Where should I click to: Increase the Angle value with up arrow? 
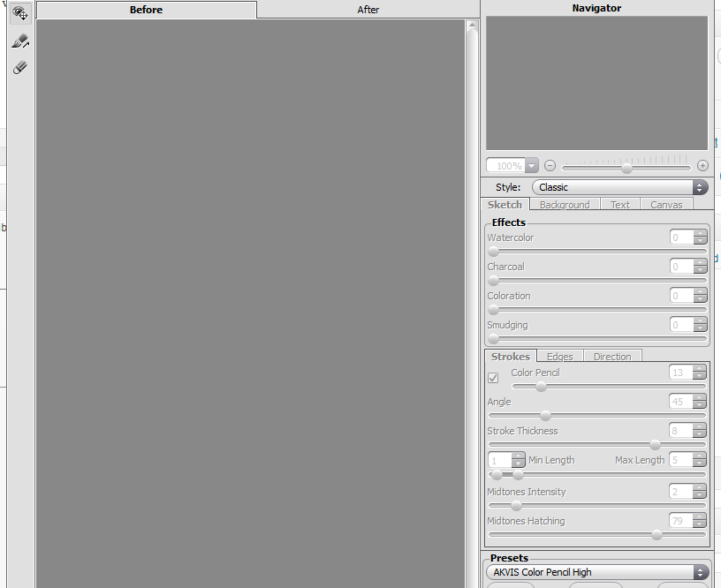tap(700, 398)
